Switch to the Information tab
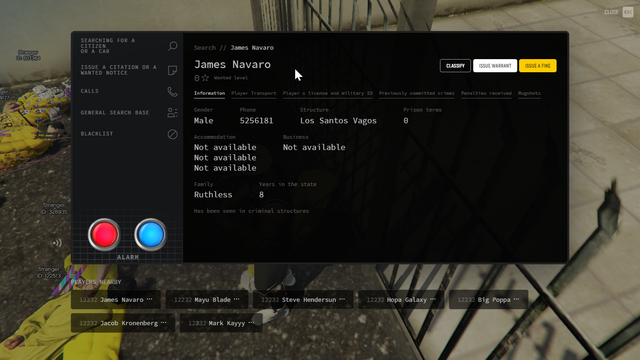 click(209, 93)
